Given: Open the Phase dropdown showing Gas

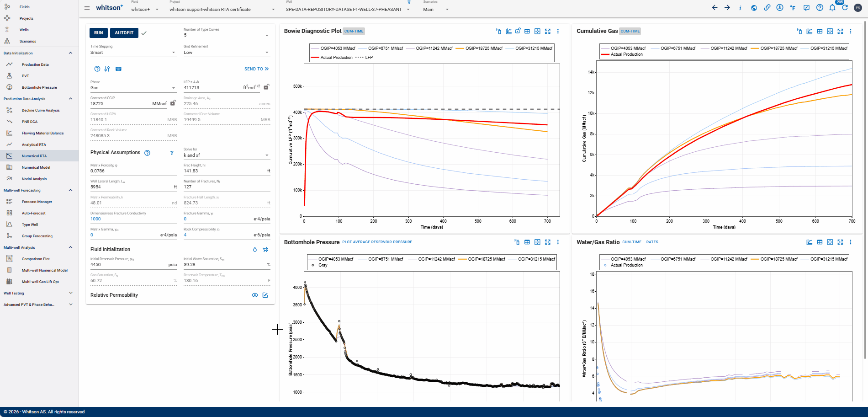Looking at the screenshot, I should click(133, 87).
